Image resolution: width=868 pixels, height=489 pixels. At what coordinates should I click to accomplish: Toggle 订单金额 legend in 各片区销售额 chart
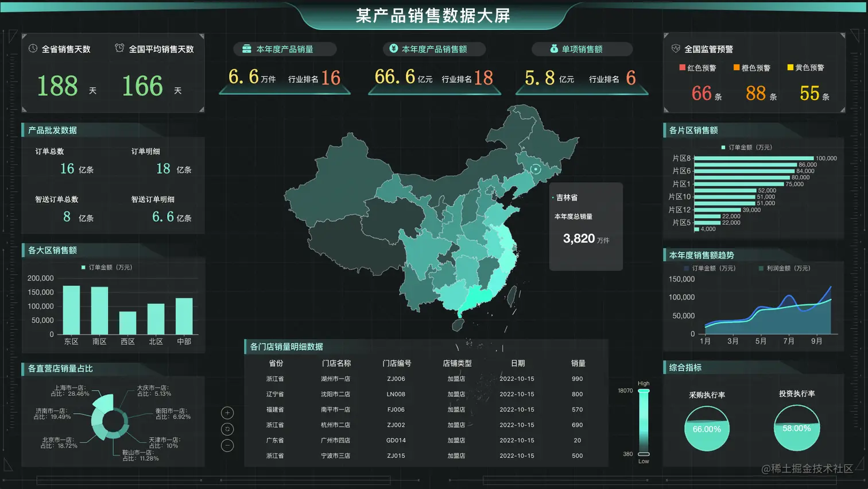[x=747, y=148]
